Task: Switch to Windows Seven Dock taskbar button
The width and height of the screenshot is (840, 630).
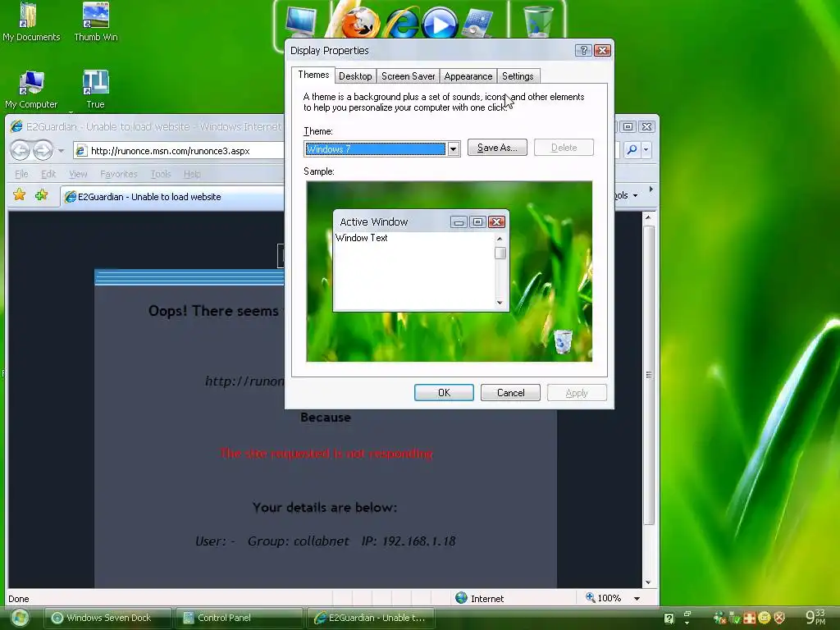Action: coord(107,618)
